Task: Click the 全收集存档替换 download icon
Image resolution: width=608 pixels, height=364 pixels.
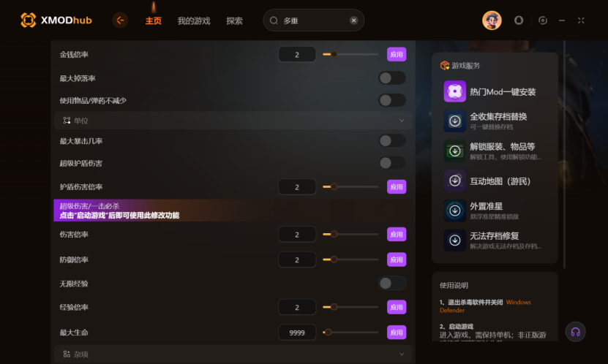Action: pos(455,121)
